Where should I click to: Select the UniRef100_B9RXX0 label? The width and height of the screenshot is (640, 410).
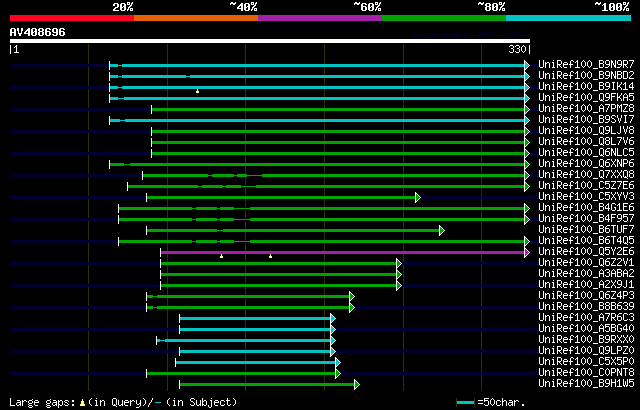point(586,340)
